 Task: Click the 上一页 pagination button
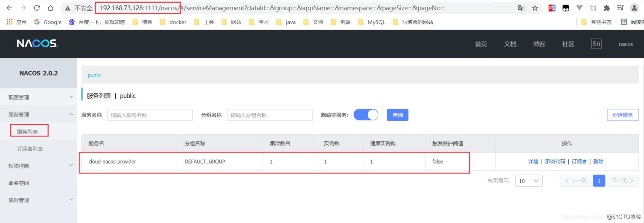pyautogui.click(x=575, y=181)
